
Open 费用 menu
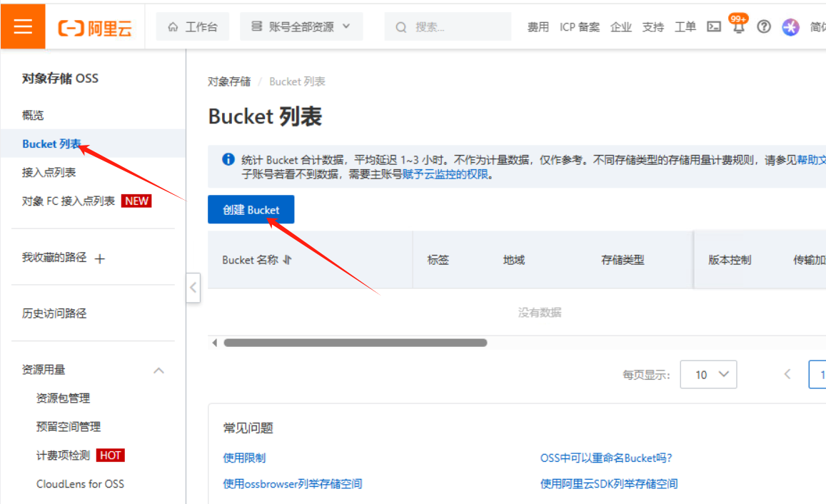pyautogui.click(x=538, y=27)
